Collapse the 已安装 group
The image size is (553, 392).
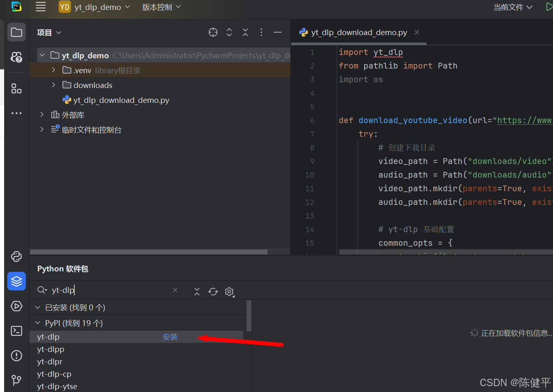pos(38,307)
